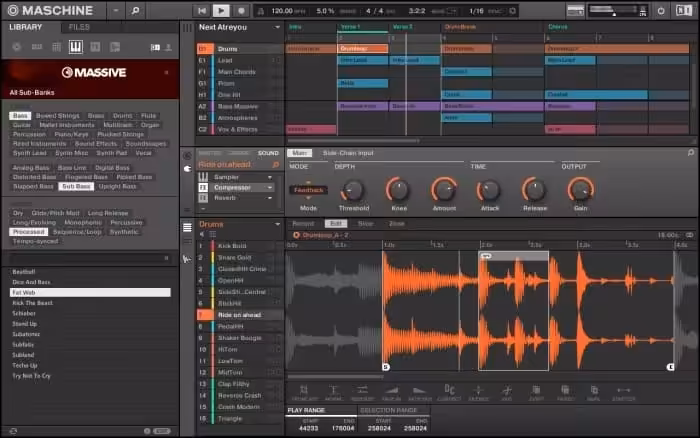The image size is (700, 438).
Task: Switch to the SOUND tab
Action: [x=268, y=153]
